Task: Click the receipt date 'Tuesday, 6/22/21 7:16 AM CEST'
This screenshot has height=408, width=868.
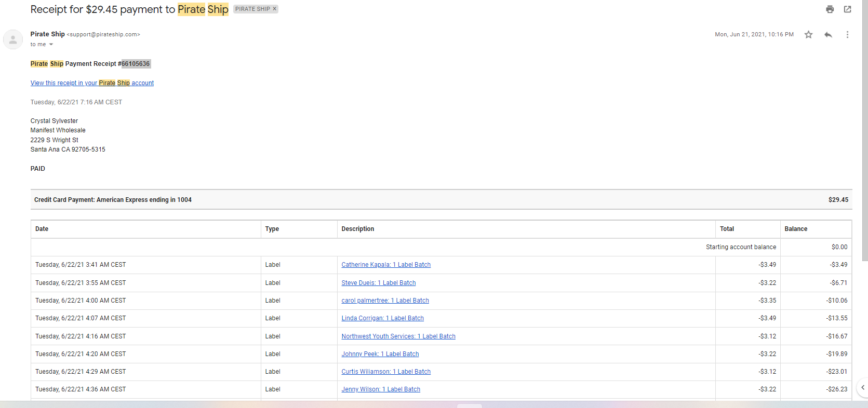Action: click(76, 102)
